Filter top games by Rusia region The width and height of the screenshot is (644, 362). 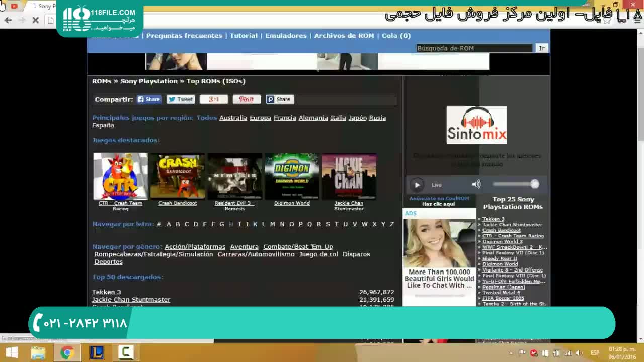click(x=377, y=118)
